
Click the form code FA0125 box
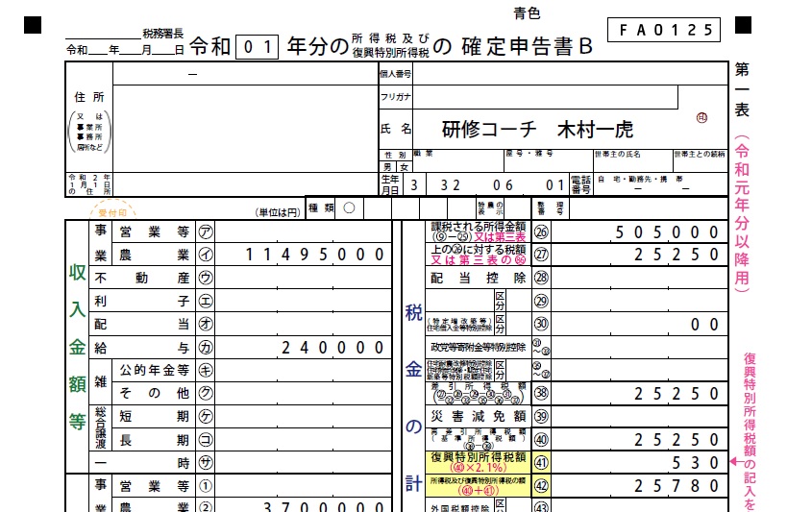click(664, 30)
